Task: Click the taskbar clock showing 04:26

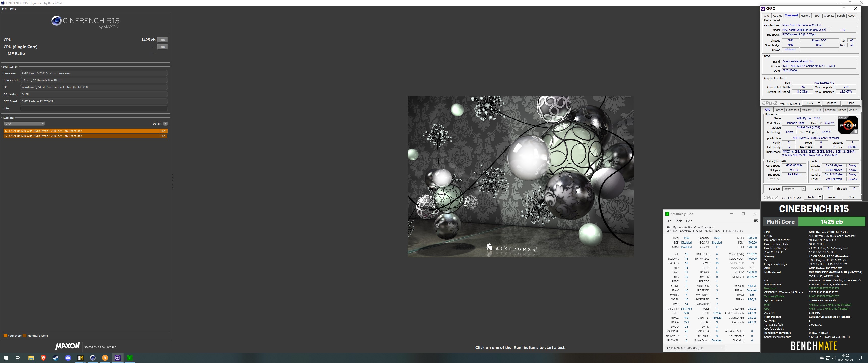Action: click(846, 358)
